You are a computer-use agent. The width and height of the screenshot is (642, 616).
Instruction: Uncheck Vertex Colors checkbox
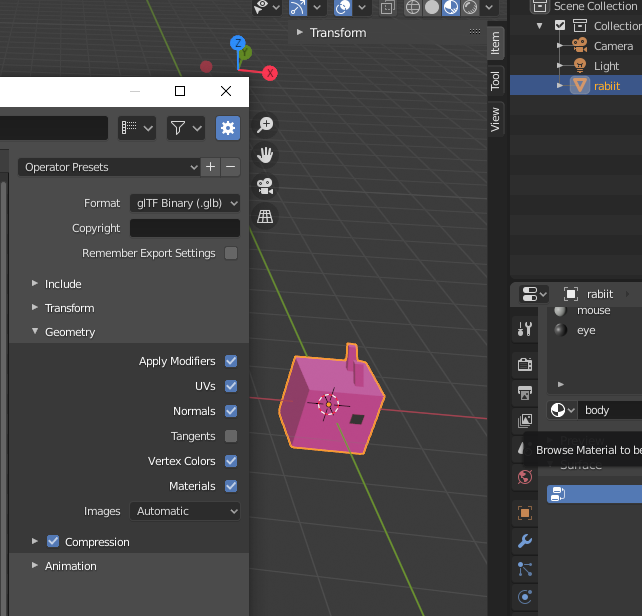pyautogui.click(x=231, y=461)
